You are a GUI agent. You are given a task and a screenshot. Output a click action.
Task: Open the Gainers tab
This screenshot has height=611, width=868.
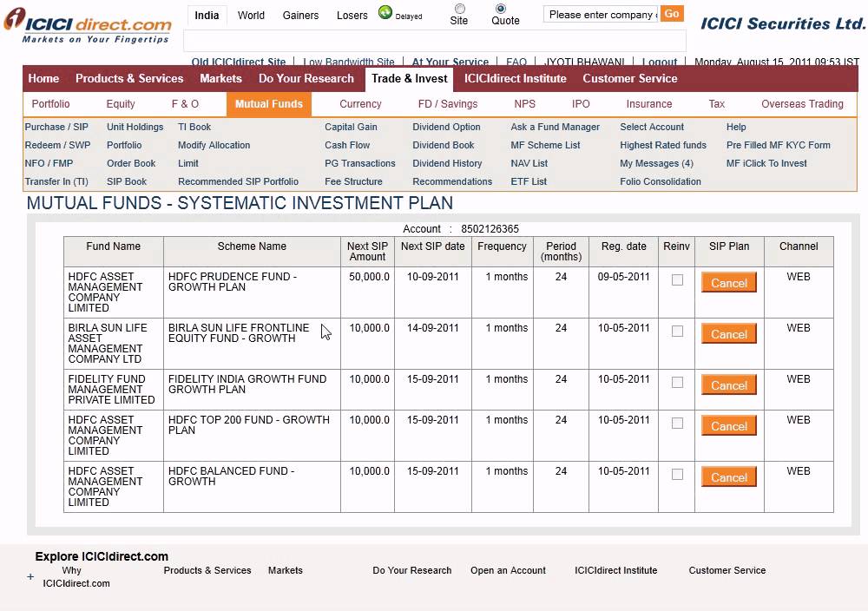point(300,16)
